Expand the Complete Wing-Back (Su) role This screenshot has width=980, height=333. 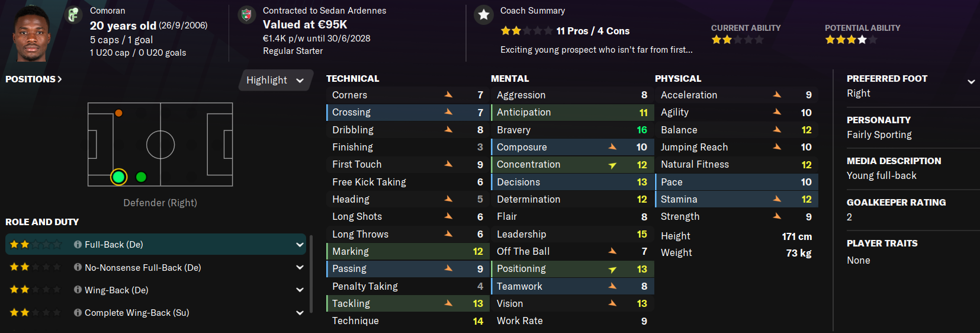(x=300, y=313)
